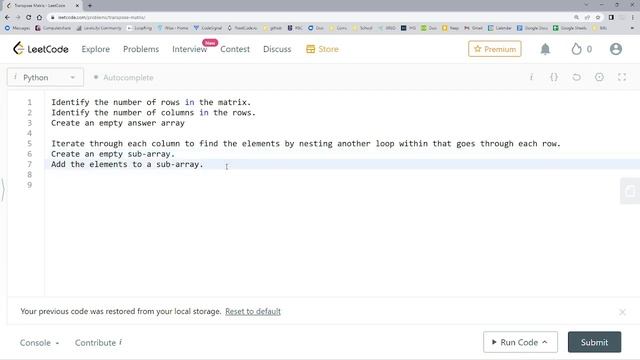Open the streak flame counter
This screenshot has height=360, width=640.
(x=581, y=49)
